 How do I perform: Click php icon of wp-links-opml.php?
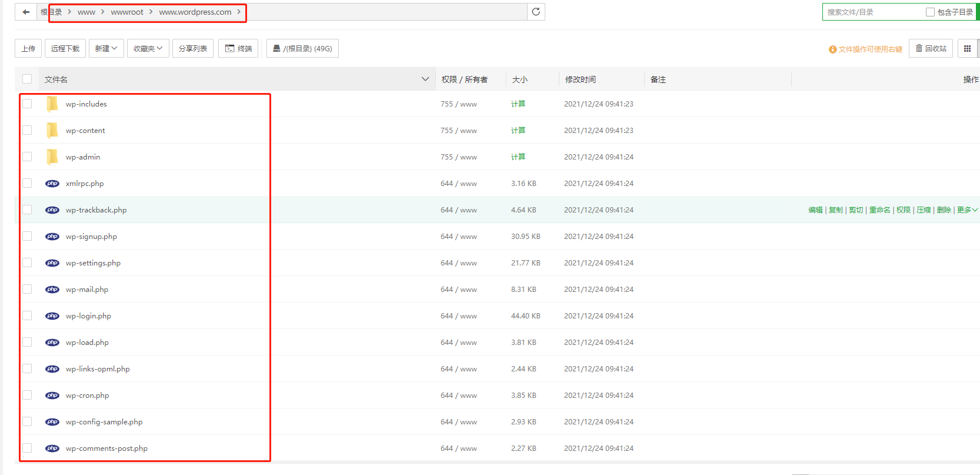point(52,368)
